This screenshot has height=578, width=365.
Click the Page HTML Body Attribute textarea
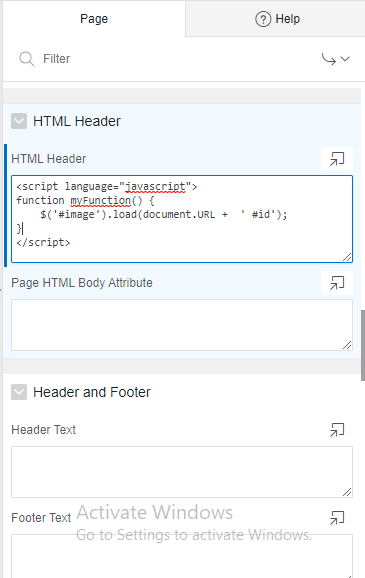182,325
